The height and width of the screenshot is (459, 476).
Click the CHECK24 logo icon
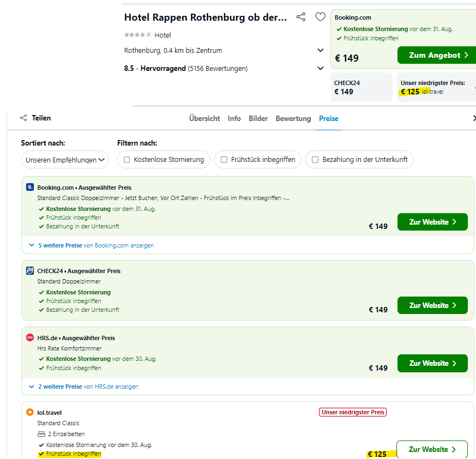pyautogui.click(x=30, y=271)
